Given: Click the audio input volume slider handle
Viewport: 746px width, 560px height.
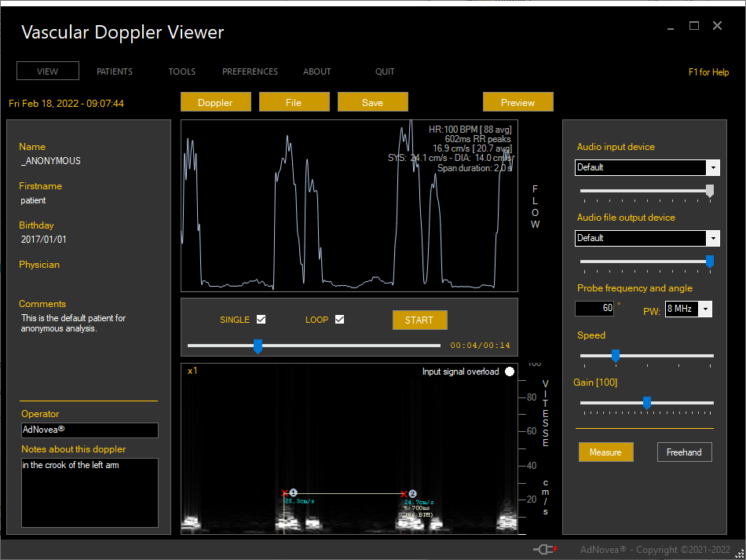Looking at the screenshot, I should point(709,191).
